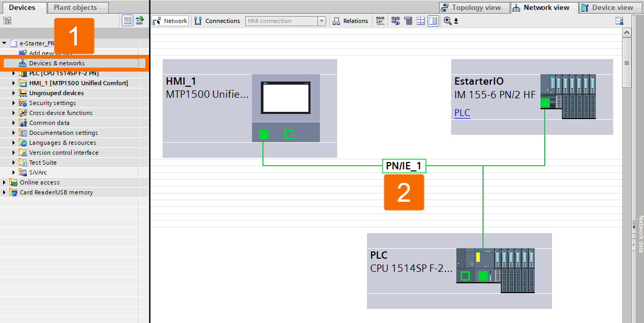Expand Languages & resources node
Image resolution: width=644 pixels, height=323 pixels.
click(14, 143)
